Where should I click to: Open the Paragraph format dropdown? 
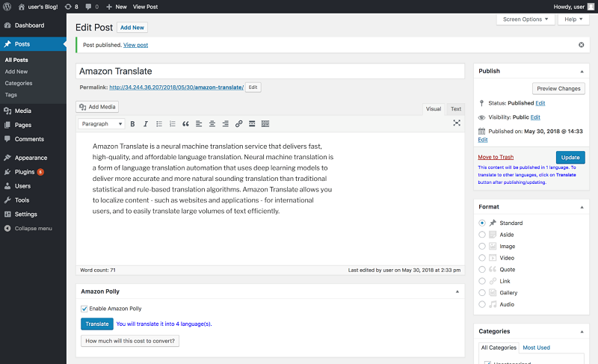(102, 124)
